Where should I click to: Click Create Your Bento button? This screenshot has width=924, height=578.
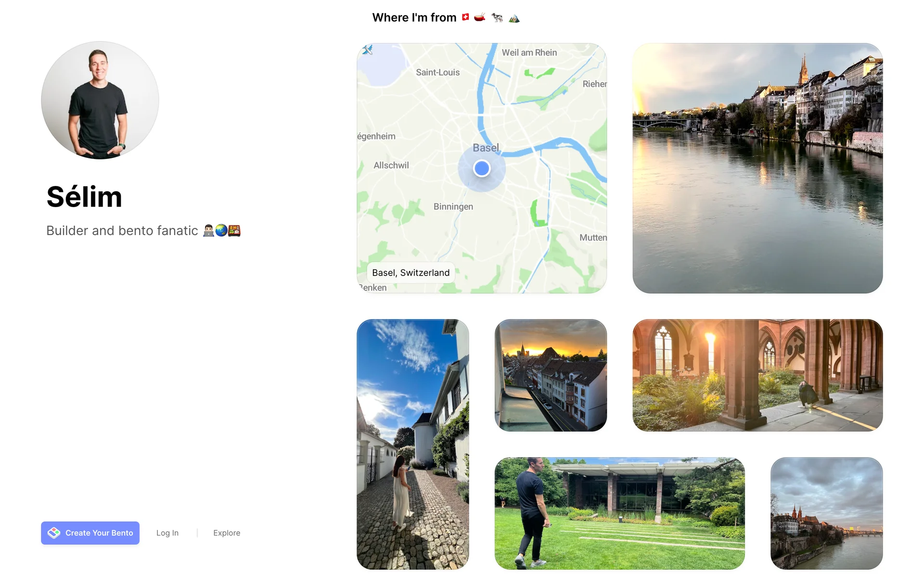(90, 533)
